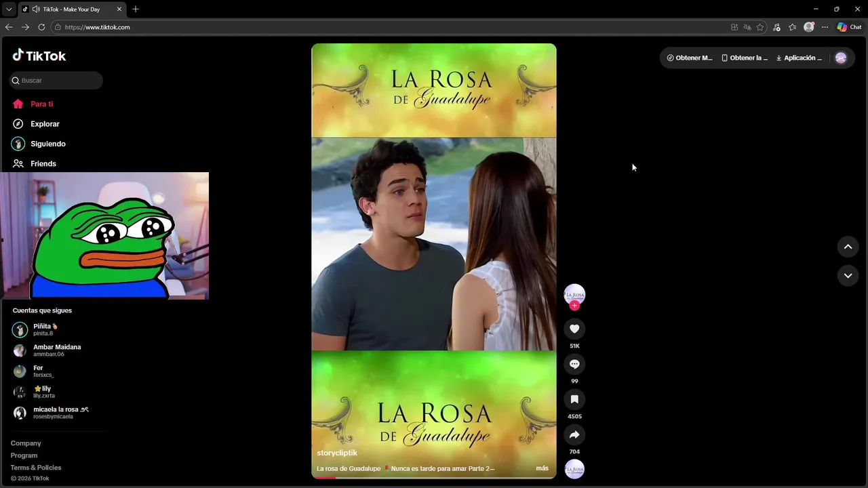
Task: Open tab list dropdown arrow
Action: (9, 9)
